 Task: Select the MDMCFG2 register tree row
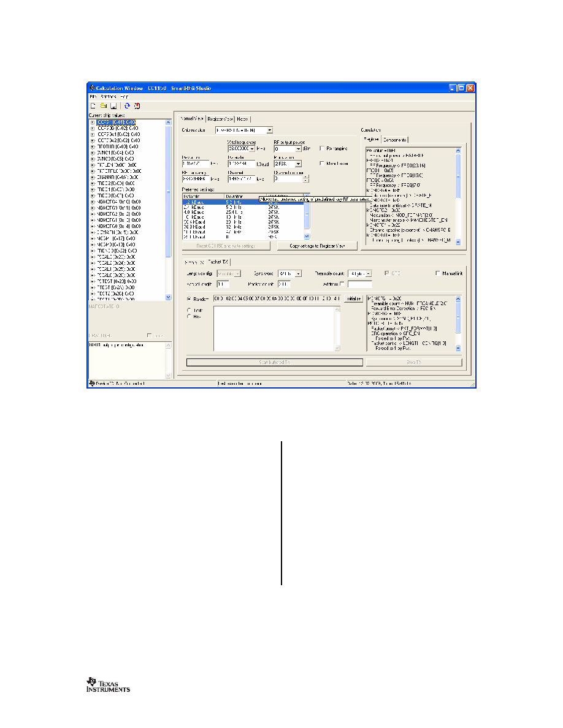pos(119,214)
